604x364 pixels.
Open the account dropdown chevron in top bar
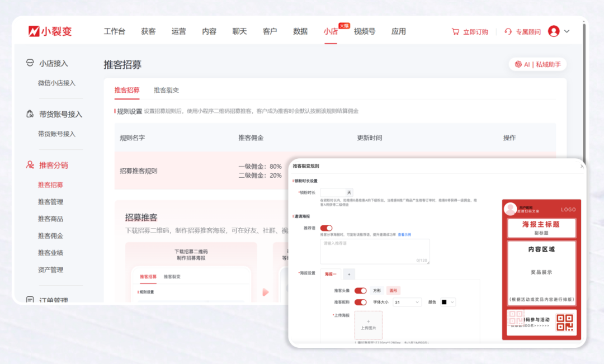567,31
